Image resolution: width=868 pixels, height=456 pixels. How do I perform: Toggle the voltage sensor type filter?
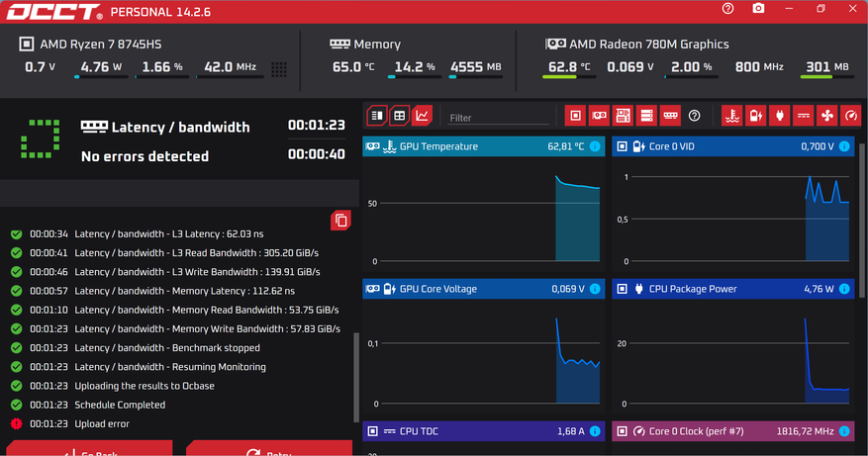(x=756, y=116)
